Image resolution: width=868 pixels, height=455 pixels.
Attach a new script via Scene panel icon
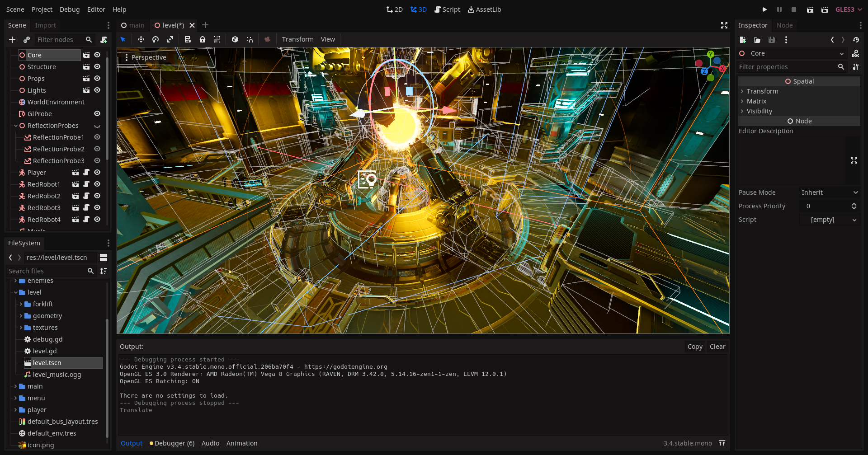(104, 40)
